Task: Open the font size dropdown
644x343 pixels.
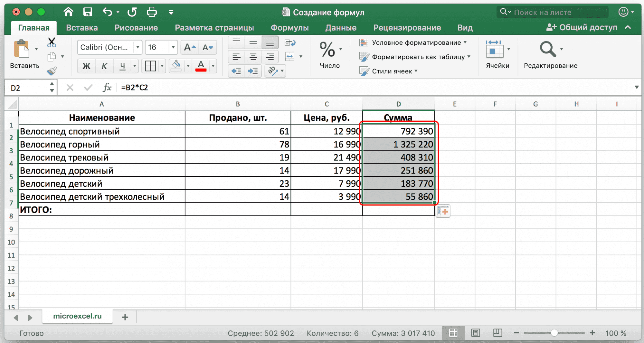Action: pos(173,47)
